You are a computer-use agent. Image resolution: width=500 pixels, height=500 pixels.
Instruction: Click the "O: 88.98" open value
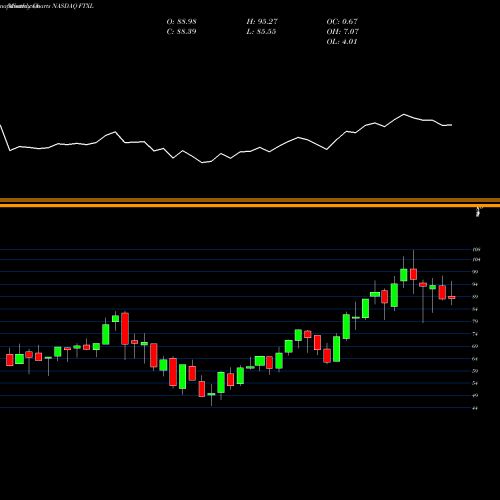point(181,22)
